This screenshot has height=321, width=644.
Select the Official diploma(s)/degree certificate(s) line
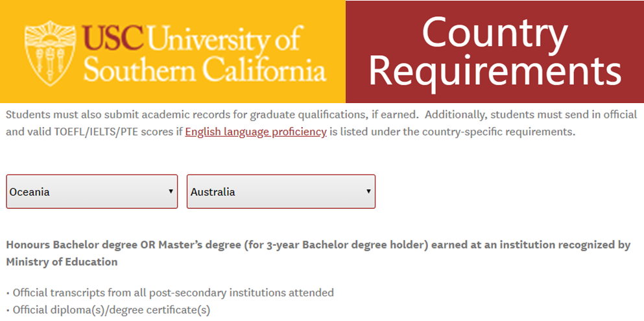click(x=111, y=310)
